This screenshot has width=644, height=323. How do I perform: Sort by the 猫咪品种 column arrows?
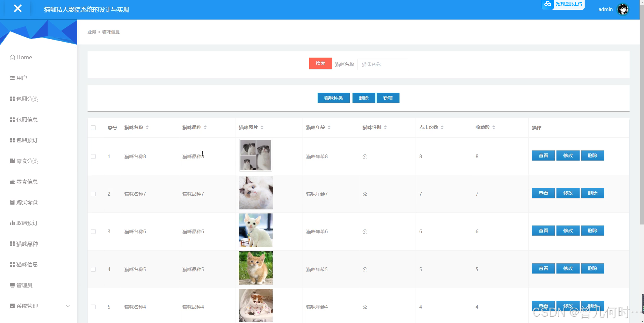point(205,127)
